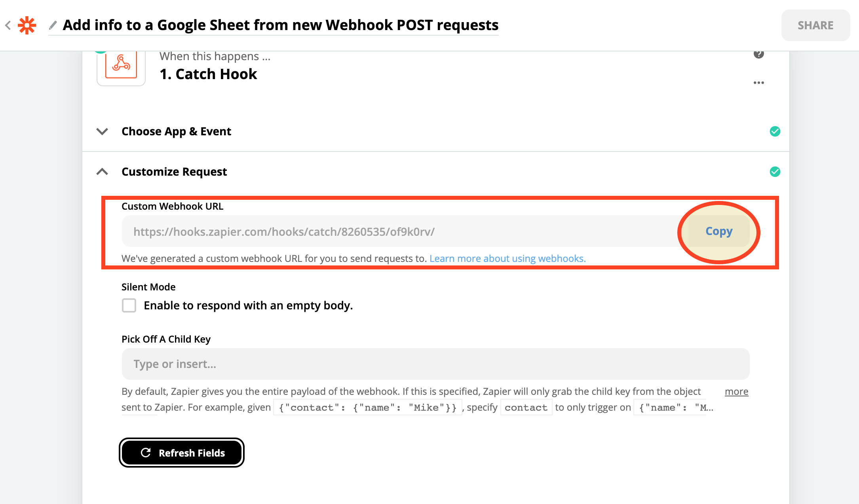Copy the custom webhook URL

[719, 231]
